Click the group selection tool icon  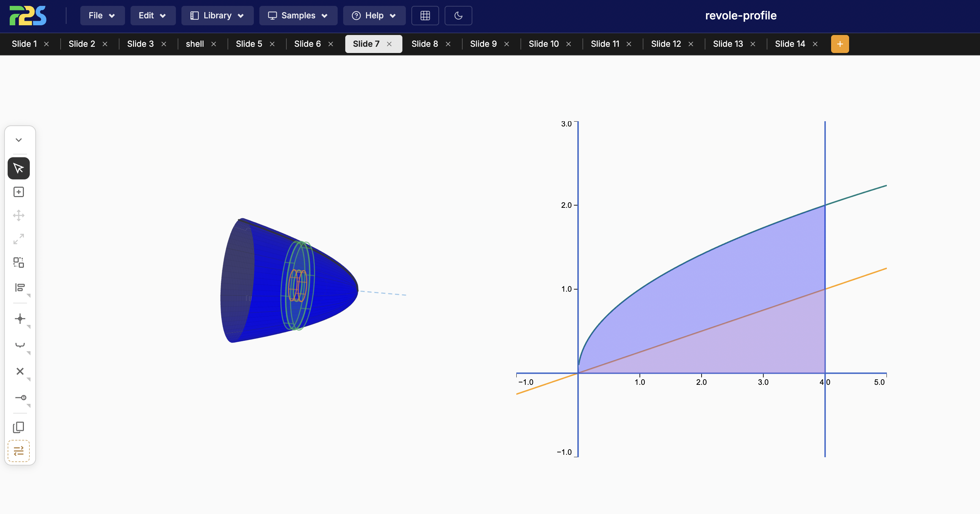(x=19, y=263)
